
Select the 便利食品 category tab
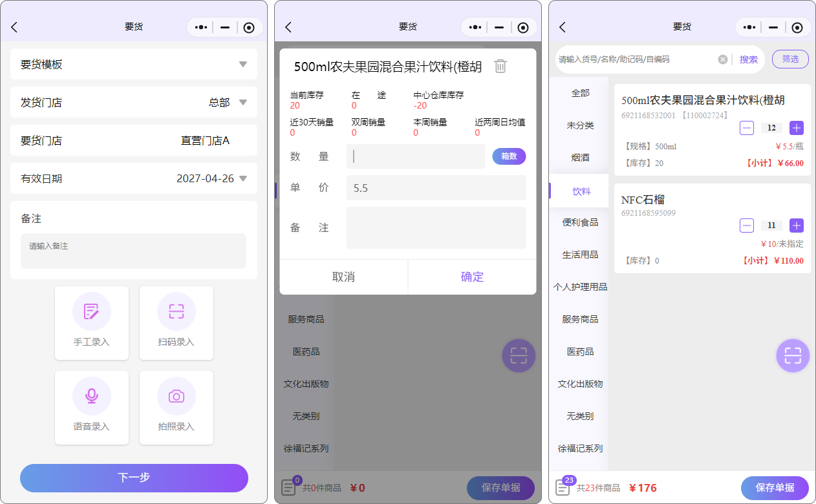pos(580,222)
